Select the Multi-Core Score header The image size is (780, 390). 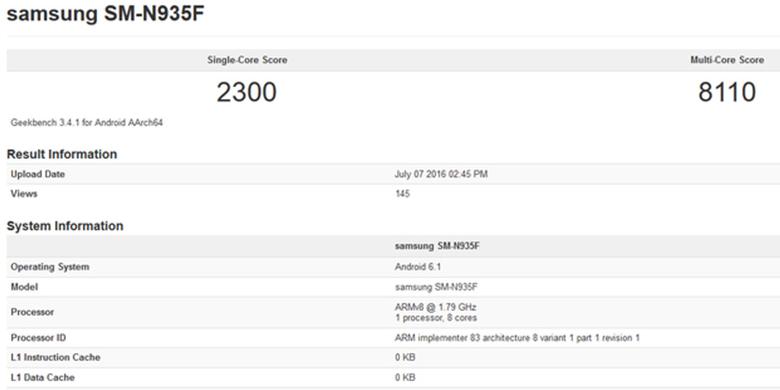(727, 60)
